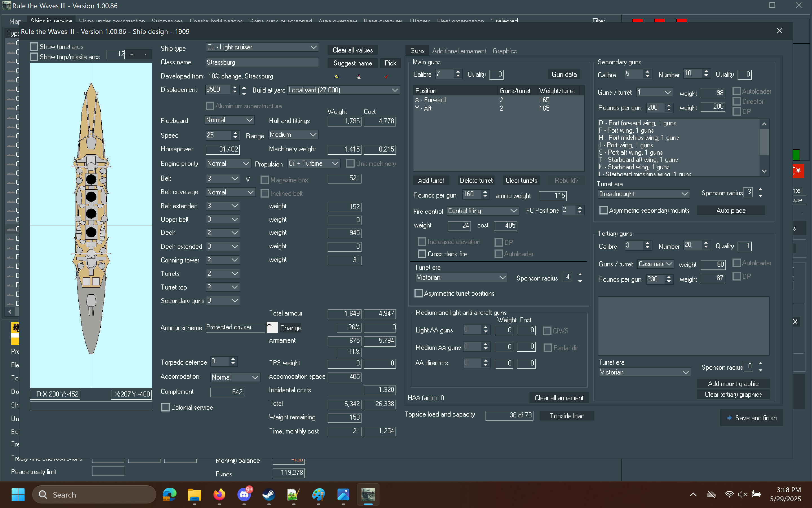Click Auto place button
The height and width of the screenshot is (508, 812).
pos(731,210)
